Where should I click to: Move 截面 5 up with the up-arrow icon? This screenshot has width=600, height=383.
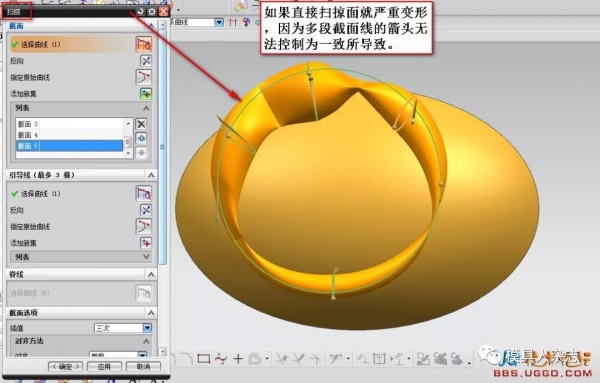[141, 138]
